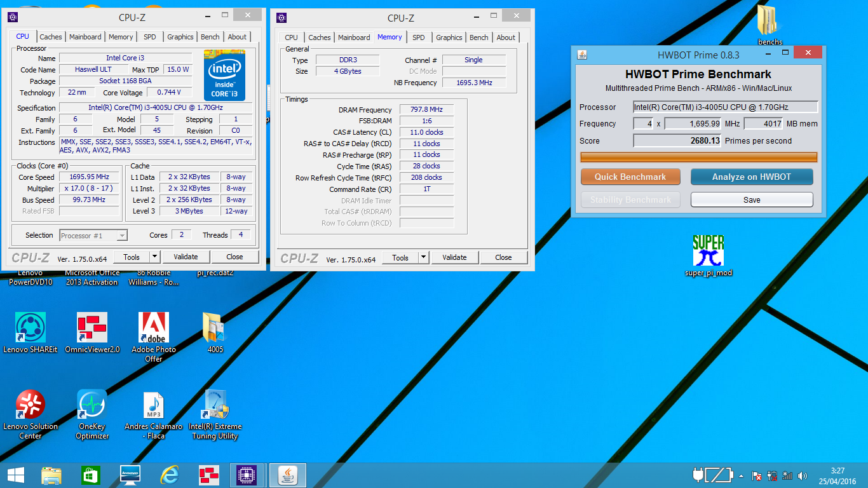Click the HWBOT frequency field 1,695.99
Viewport: 868px width, 488px height.
(694, 124)
